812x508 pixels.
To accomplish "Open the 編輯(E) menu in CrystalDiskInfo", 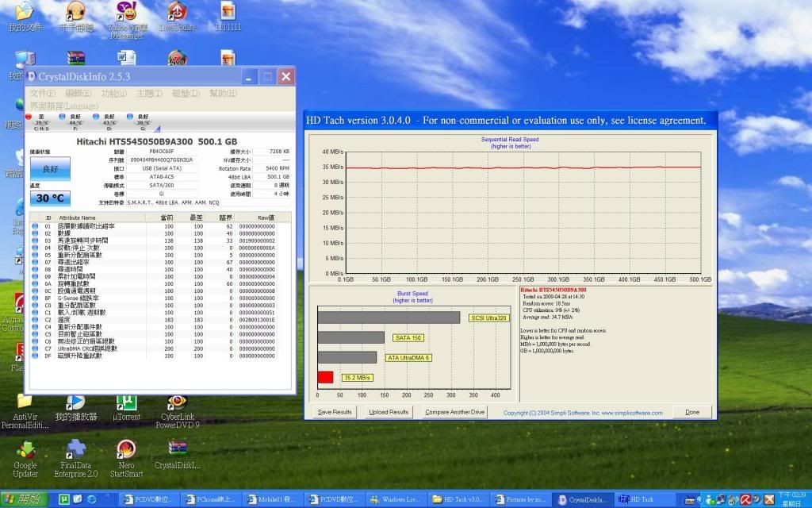I will click(79, 94).
